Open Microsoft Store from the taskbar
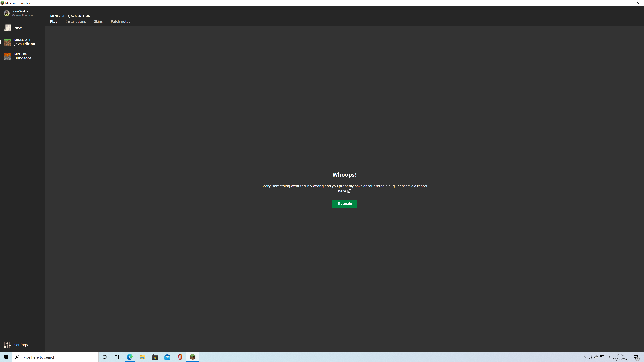The height and width of the screenshot is (362, 644). [154, 357]
